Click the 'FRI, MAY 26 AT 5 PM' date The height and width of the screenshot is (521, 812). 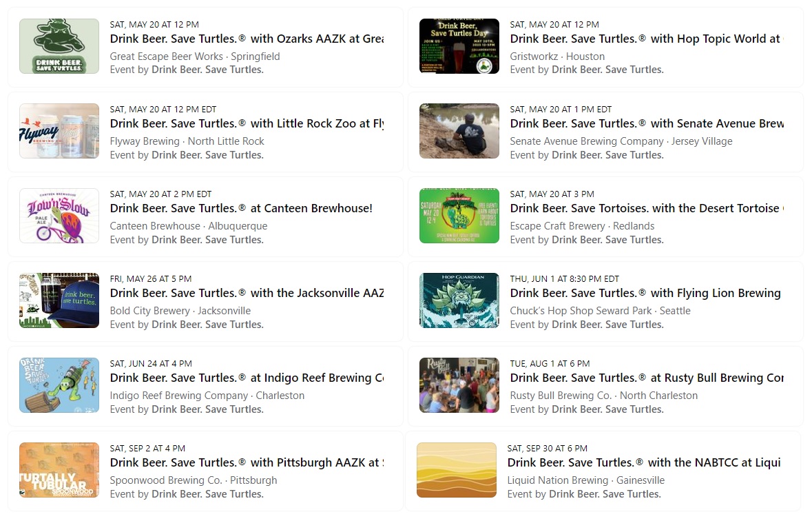pos(151,279)
